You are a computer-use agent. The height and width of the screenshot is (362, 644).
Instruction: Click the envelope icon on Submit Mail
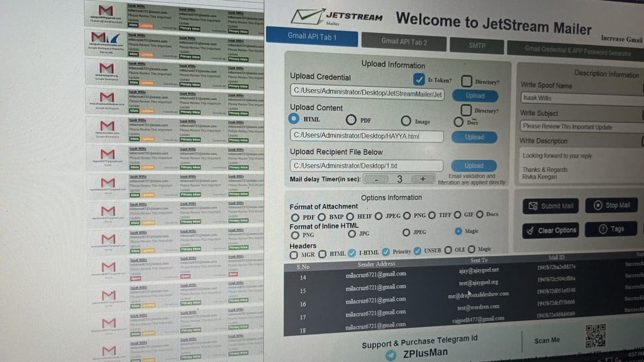533,205
